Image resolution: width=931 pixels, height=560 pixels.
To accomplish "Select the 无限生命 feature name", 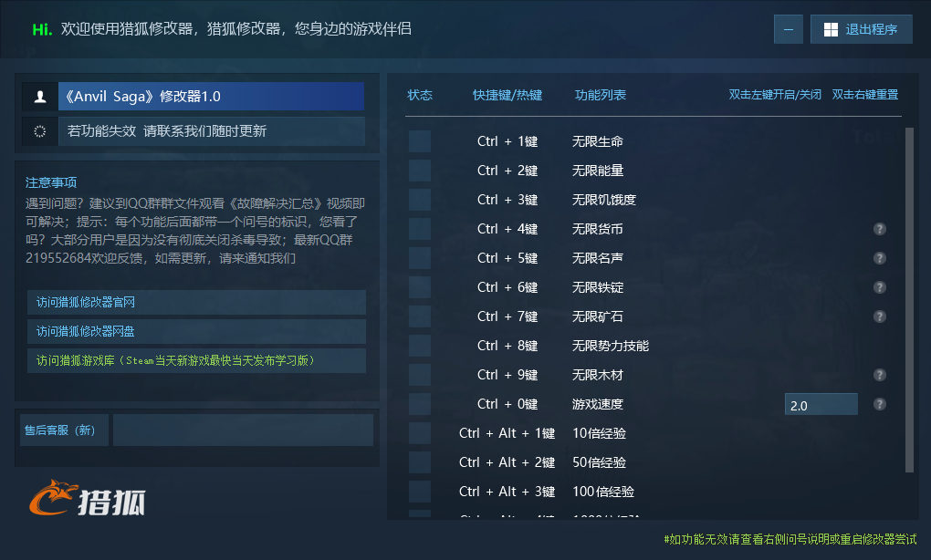I will (x=597, y=141).
